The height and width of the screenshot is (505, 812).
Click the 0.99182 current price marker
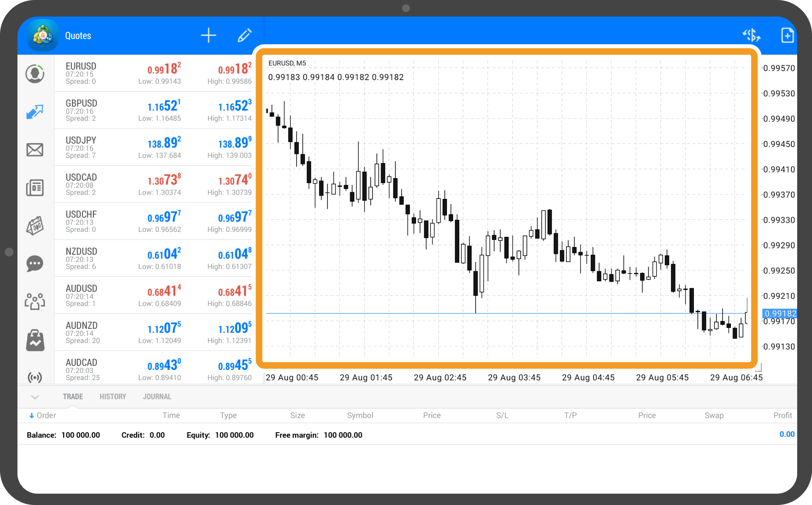click(x=780, y=313)
